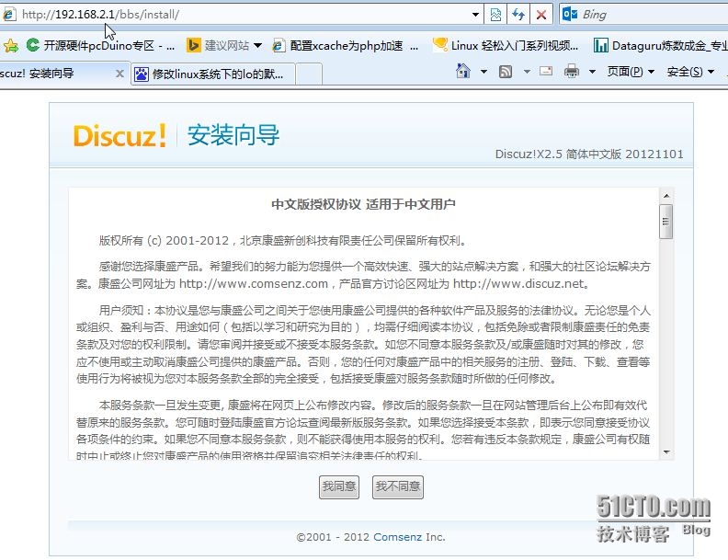Viewport: 728px width, 560px height.
Task: Click the compatibility view icon in address bar
Action: (495, 15)
